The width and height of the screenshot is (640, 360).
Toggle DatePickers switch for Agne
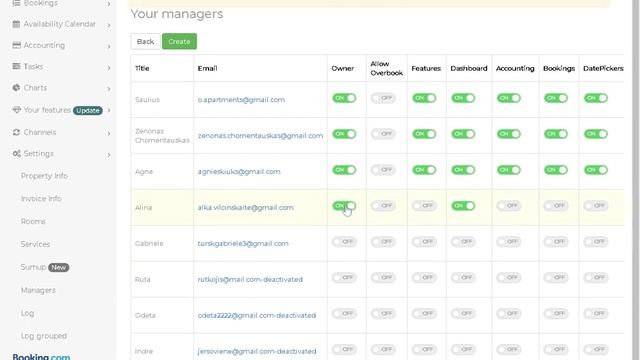click(x=596, y=170)
